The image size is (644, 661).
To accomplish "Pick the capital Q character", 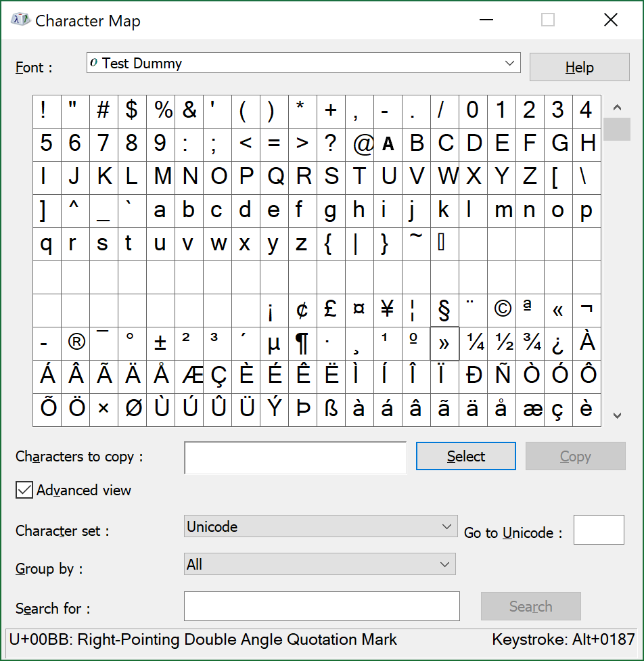I will click(x=274, y=177).
